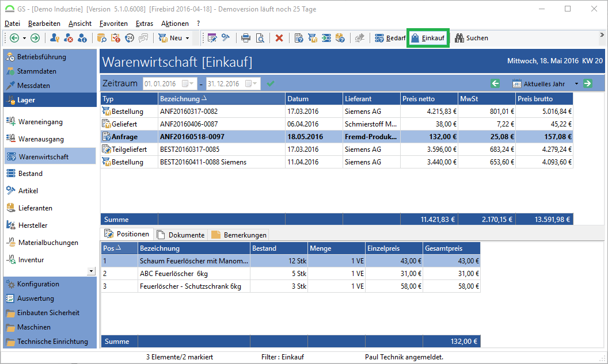Click the clipboard with warning icon
608x364 pixels.
[x=116, y=38]
